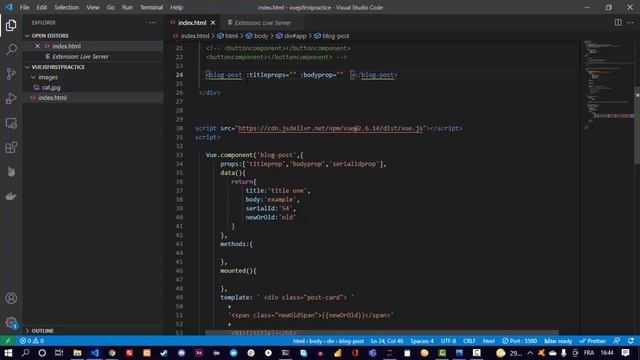
Task: Select index.html in the project file tree
Action: [x=52, y=98]
